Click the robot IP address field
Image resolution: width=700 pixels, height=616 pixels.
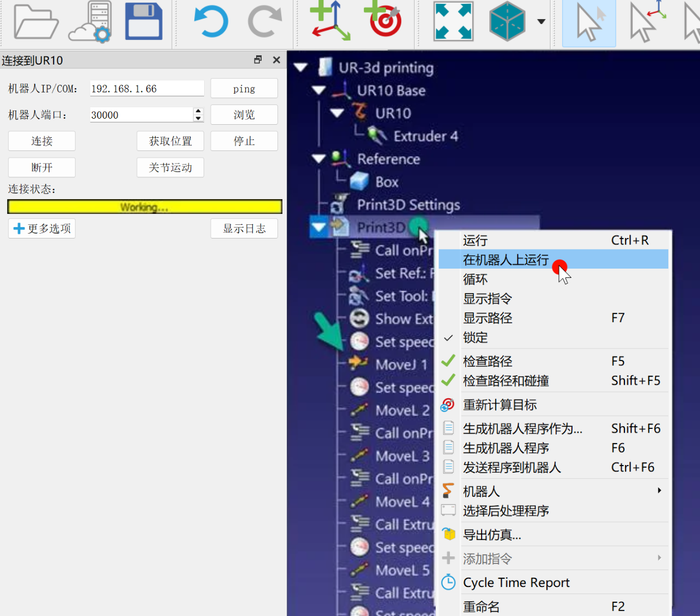click(x=147, y=89)
